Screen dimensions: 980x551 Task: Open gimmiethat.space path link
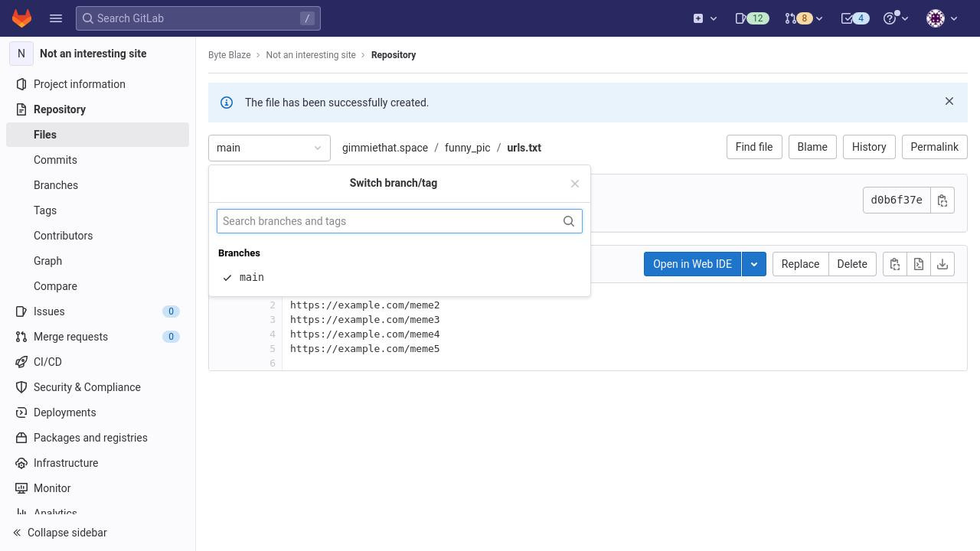point(385,148)
